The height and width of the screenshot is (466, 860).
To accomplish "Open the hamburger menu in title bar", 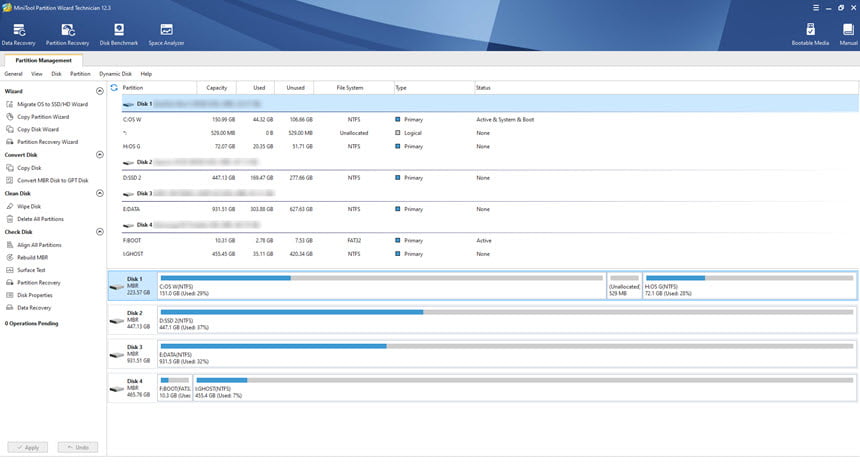I will (x=816, y=8).
